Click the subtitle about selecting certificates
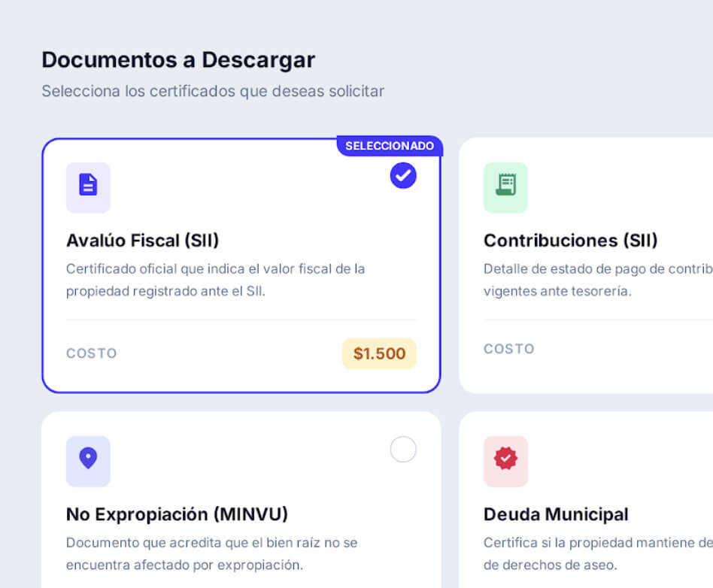The height and width of the screenshot is (588, 713). (x=213, y=92)
